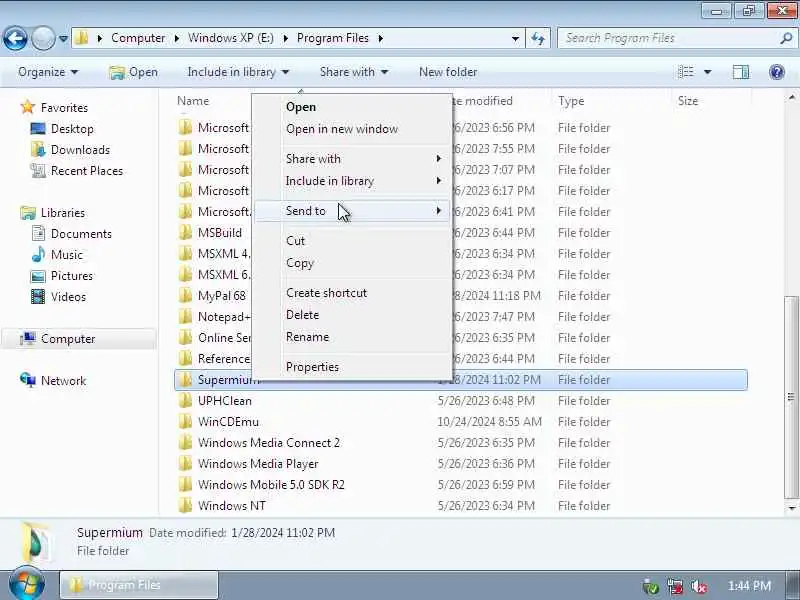Open the view options dropdown arrow

coord(708,72)
